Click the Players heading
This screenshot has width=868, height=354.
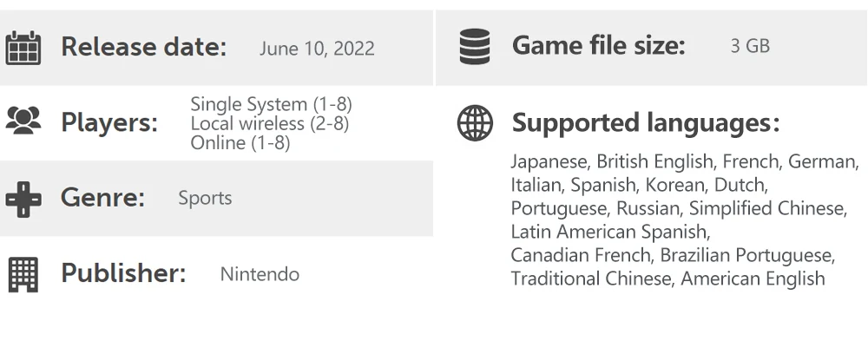pyautogui.click(x=109, y=122)
